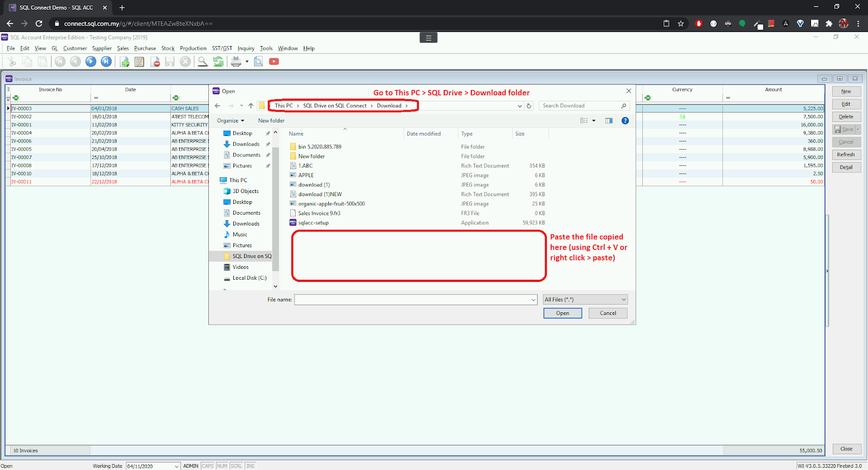The height and width of the screenshot is (470, 868).
Task: Click the Copy toolbar icon
Action: pyautogui.click(x=27, y=62)
